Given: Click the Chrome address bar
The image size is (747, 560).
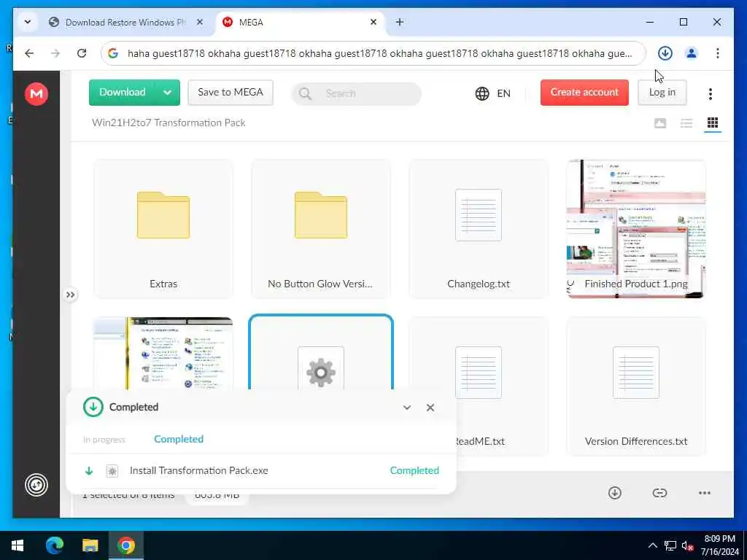Looking at the screenshot, I should click(x=373, y=53).
